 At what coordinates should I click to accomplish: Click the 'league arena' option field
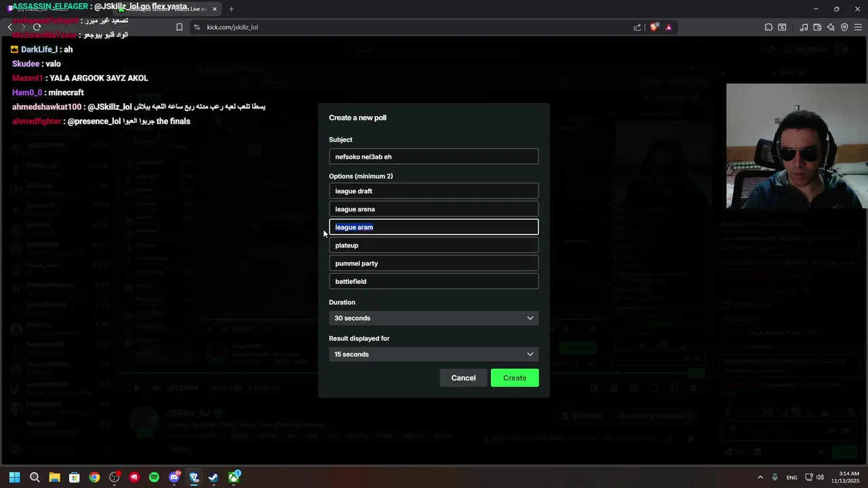(434, 209)
